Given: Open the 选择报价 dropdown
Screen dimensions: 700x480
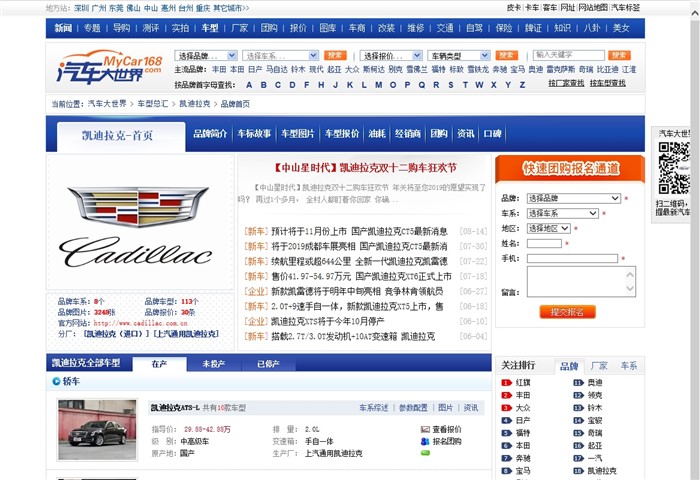Looking at the screenshot, I should click(391, 55).
